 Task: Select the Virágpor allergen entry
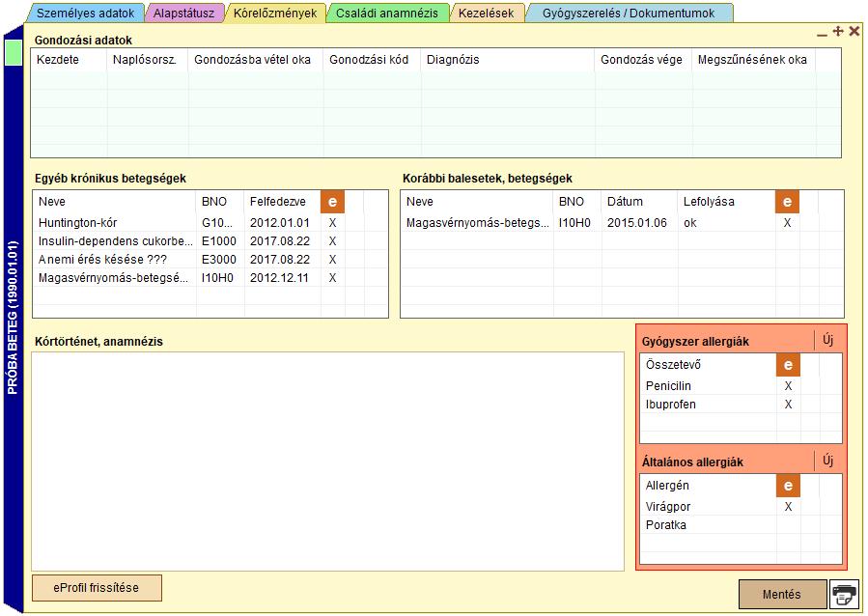pos(667,507)
